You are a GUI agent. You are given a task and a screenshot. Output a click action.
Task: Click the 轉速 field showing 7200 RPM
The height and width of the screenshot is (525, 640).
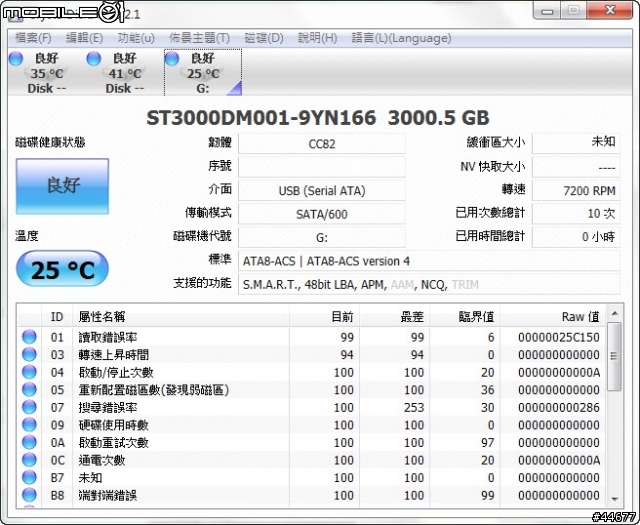[x=576, y=191]
